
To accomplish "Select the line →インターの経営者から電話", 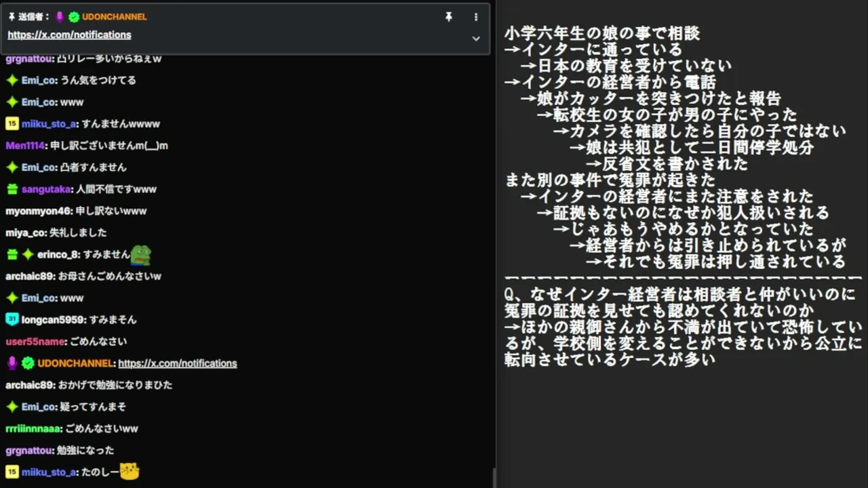I will pyautogui.click(x=610, y=82).
